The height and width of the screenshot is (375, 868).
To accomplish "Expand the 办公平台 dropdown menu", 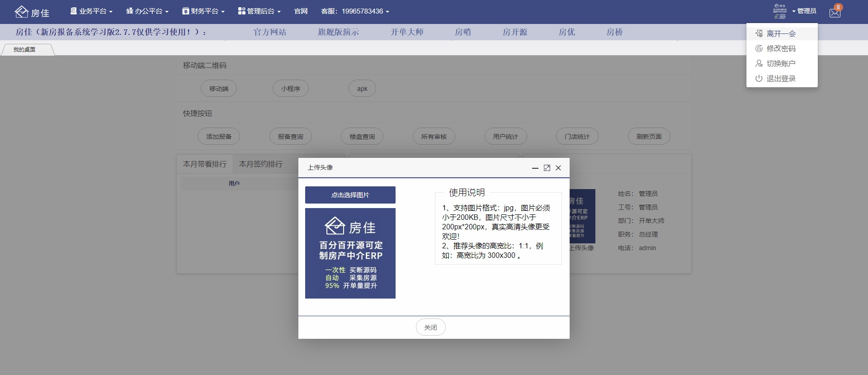I will (147, 11).
